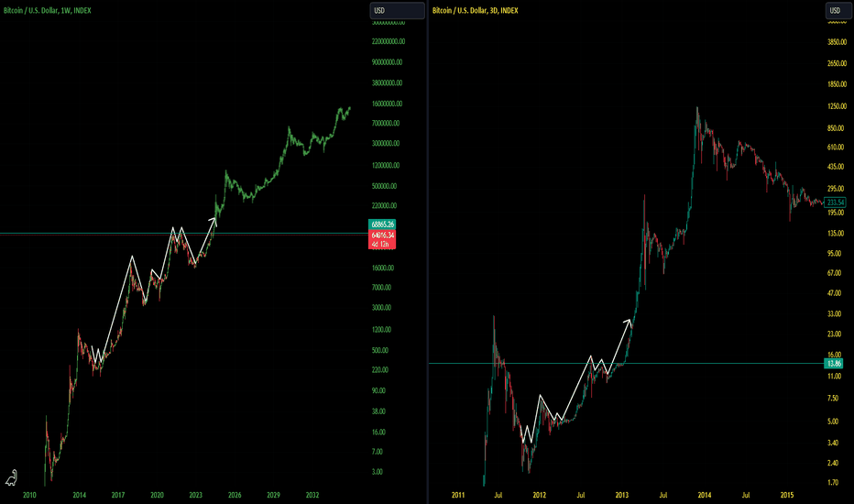This screenshot has width=854, height=504.
Task: Click the '2023' label on the 1W time axis
Action: [195, 495]
